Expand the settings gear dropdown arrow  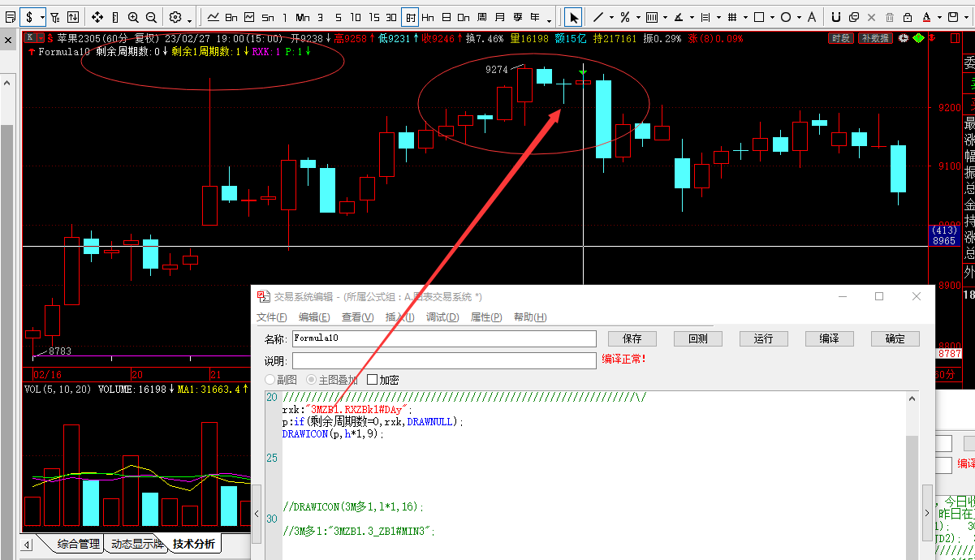pos(189,20)
